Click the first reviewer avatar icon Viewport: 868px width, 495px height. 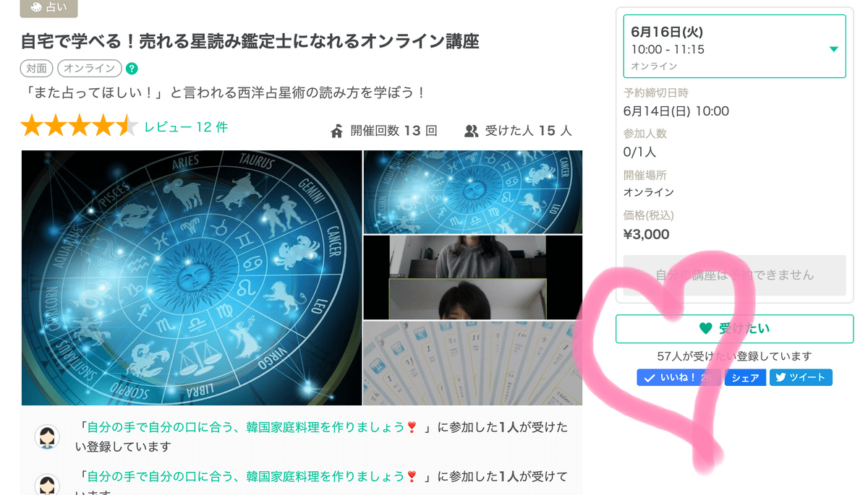47,436
